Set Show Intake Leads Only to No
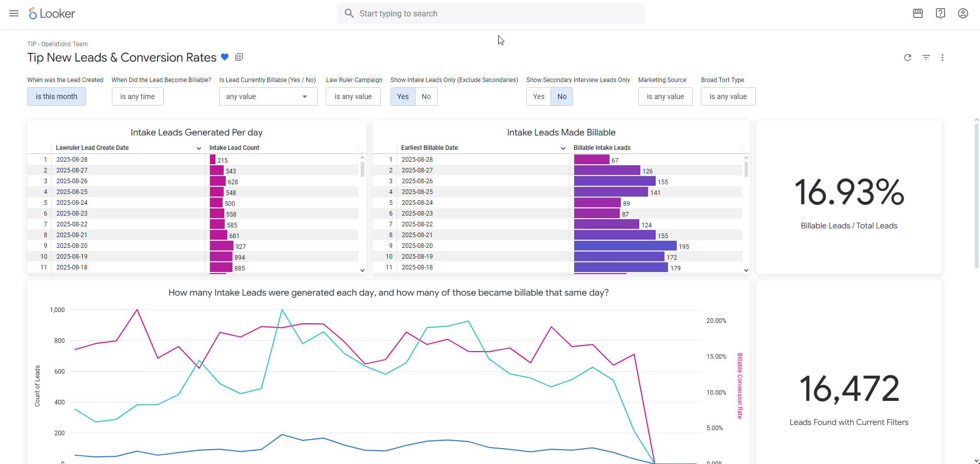 pyautogui.click(x=426, y=96)
